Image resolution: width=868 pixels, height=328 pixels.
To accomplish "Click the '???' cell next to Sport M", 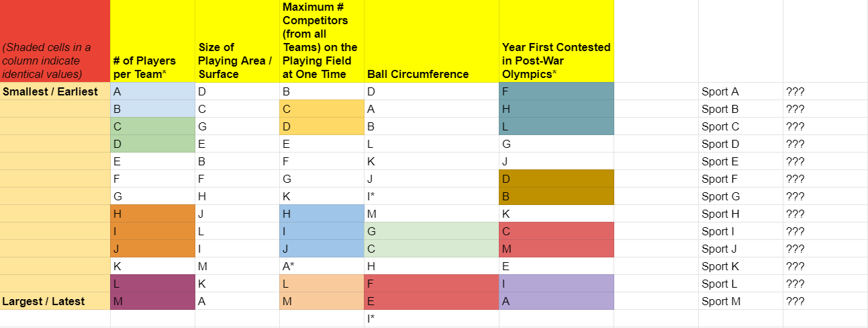I will click(825, 301).
